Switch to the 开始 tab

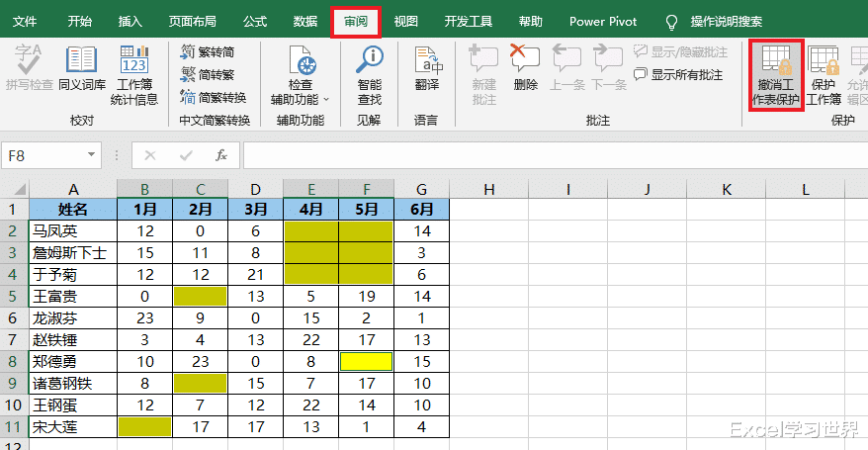pos(80,22)
